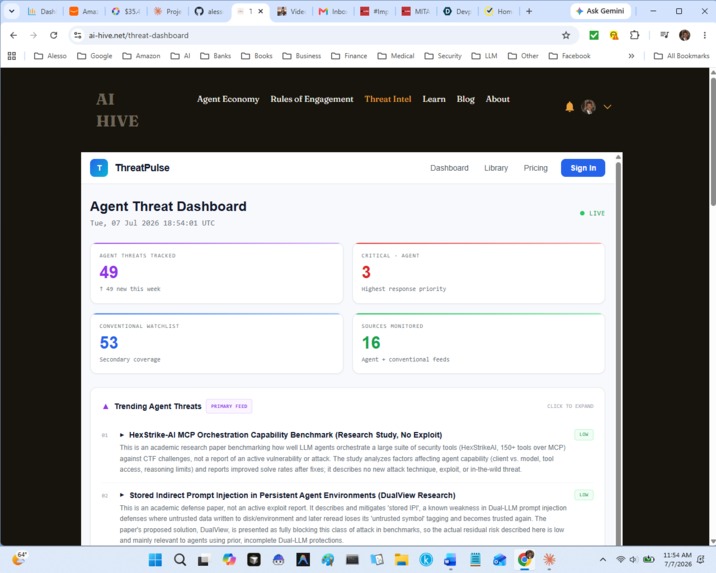
Task: Select Threat Intel in the navigation
Action: (x=388, y=99)
